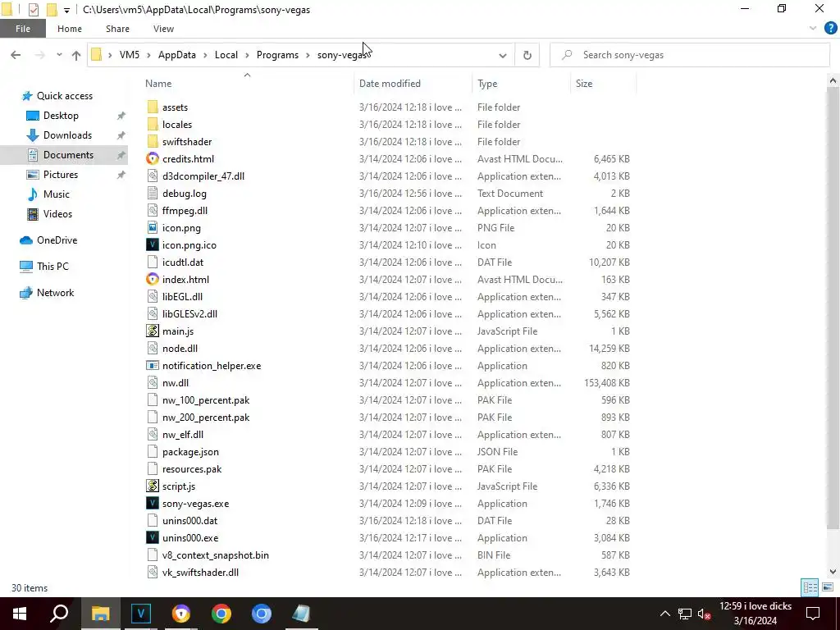Open the File menu
Viewport: 840px width, 630px height.
tap(23, 29)
